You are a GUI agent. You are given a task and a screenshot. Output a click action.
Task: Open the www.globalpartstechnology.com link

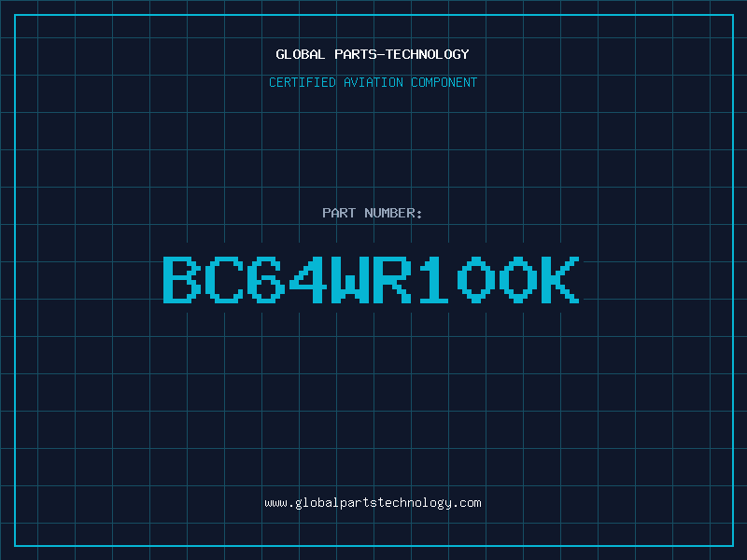(x=373, y=503)
